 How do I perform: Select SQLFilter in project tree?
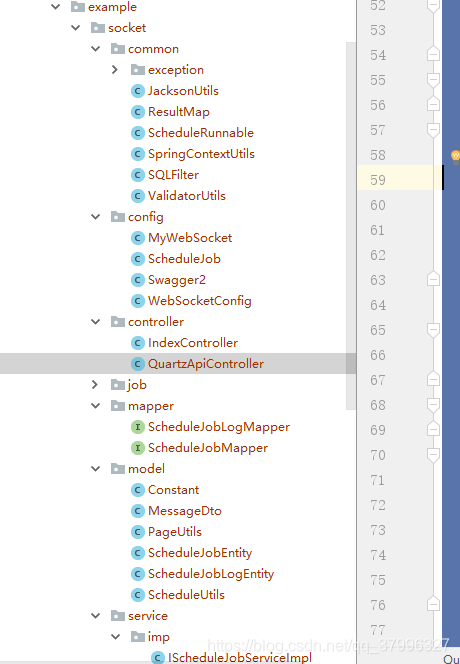(x=173, y=175)
